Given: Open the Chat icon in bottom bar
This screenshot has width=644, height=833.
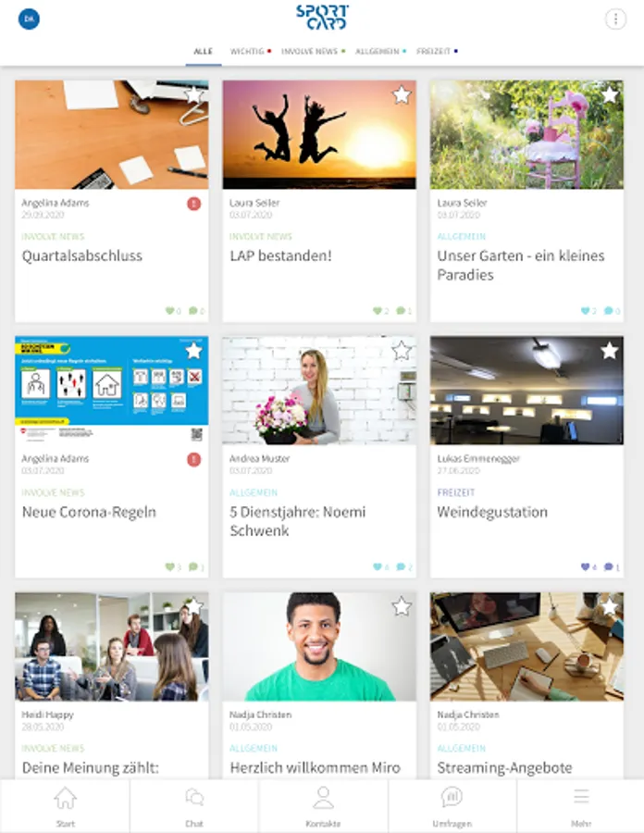Looking at the screenshot, I should coord(194,798).
